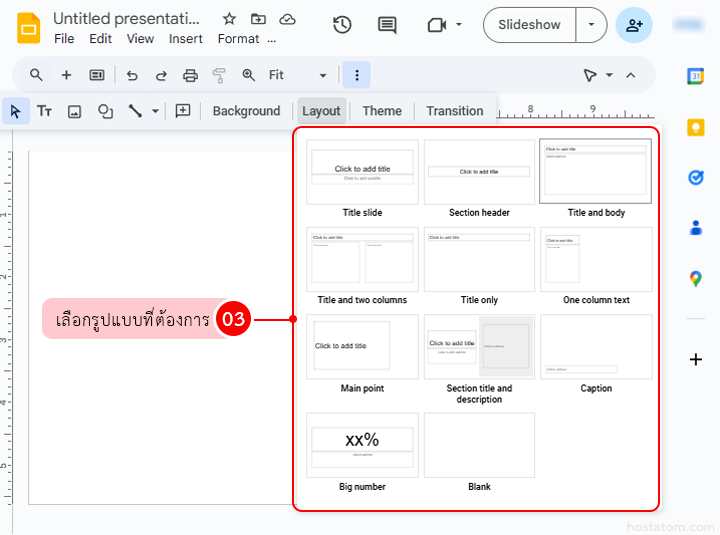Screen dimensions: 720x535
Task: Choose the Select arrow cursor tool
Action: 16,111
